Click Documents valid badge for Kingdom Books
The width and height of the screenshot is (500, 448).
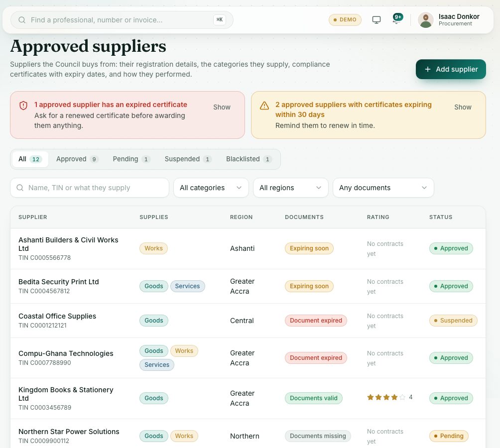(x=313, y=398)
